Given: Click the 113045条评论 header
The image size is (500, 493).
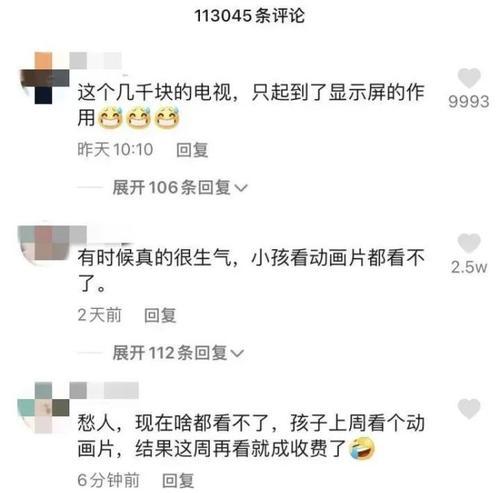Looking at the screenshot, I should click(x=250, y=16).
